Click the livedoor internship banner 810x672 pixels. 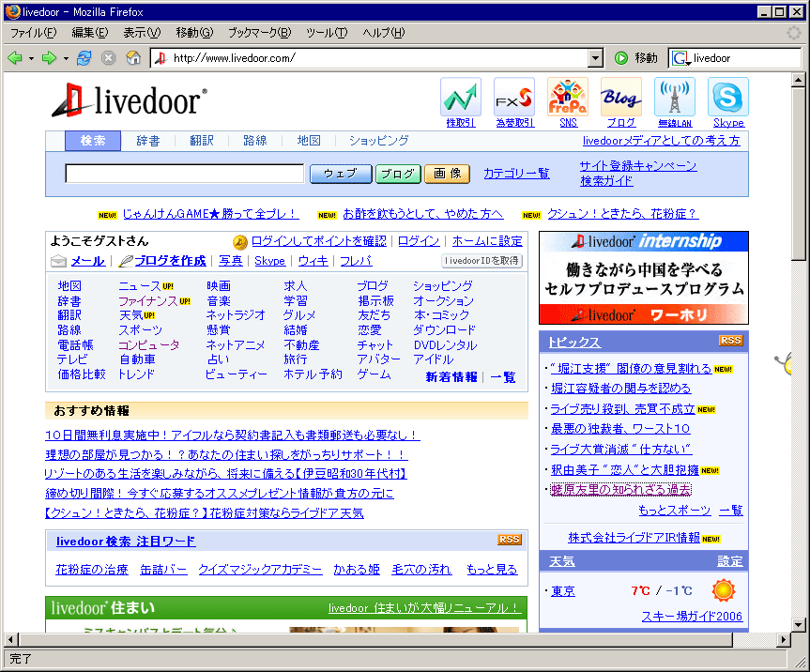pos(644,278)
